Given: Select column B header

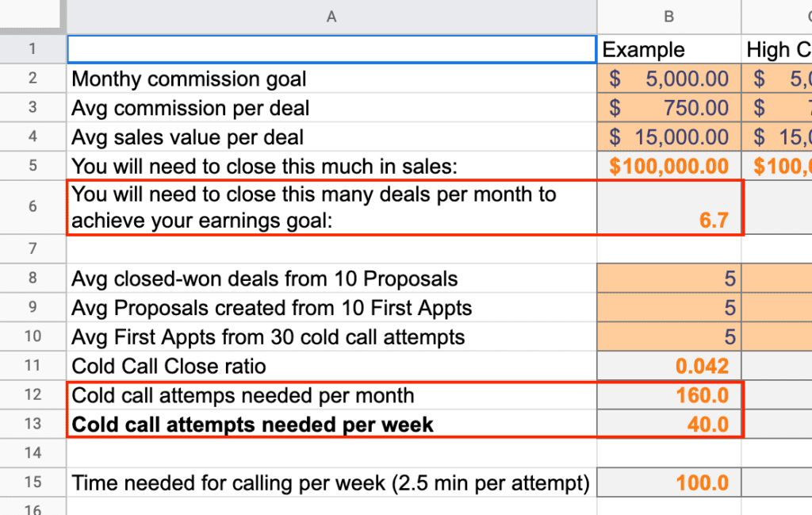Looking at the screenshot, I should click(669, 17).
